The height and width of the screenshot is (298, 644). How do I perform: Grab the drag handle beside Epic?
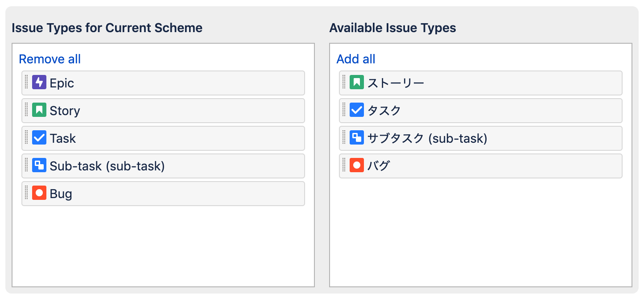pyautogui.click(x=26, y=83)
